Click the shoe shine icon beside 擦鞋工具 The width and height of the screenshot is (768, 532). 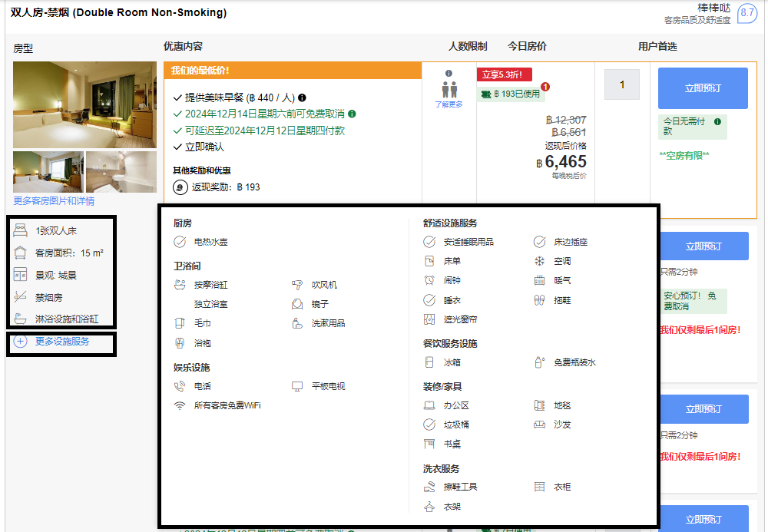pos(429,487)
